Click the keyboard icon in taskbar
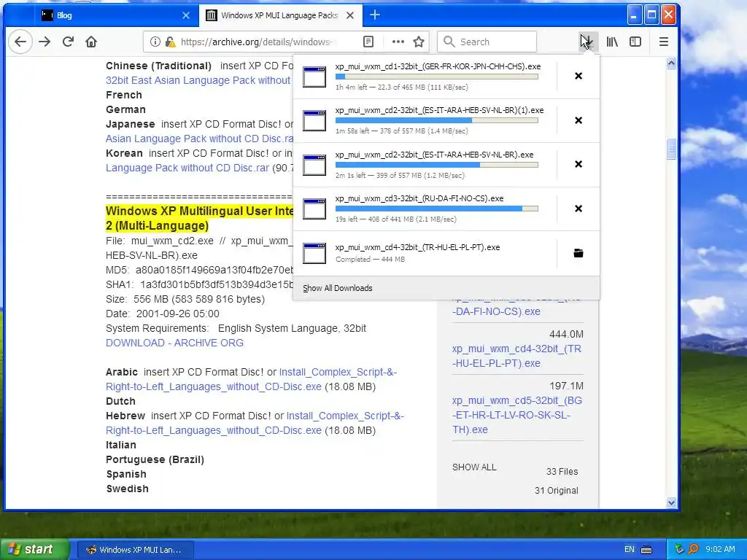The image size is (747, 560). (646, 550)
